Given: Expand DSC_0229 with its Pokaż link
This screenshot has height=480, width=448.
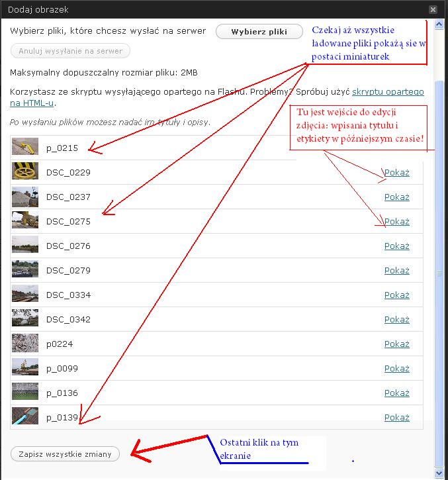Looking at the screenshot, I should [396, 173].
